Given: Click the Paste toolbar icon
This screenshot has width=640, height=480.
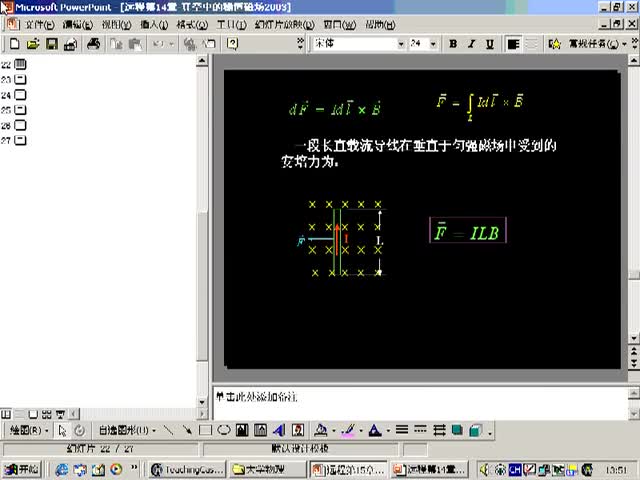Looking at the screenshot, I should click(135, 44).
